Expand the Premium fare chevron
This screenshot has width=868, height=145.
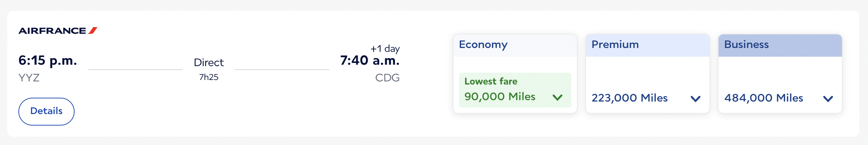[x=695, y=99]
